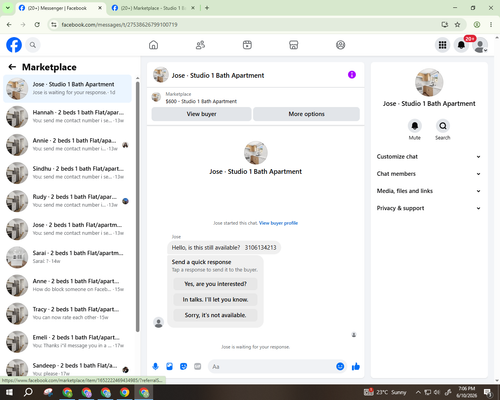The image size is (500, 400).
Task: Show hidden system tray icons chevron
Action: click(x=418, y=392)
